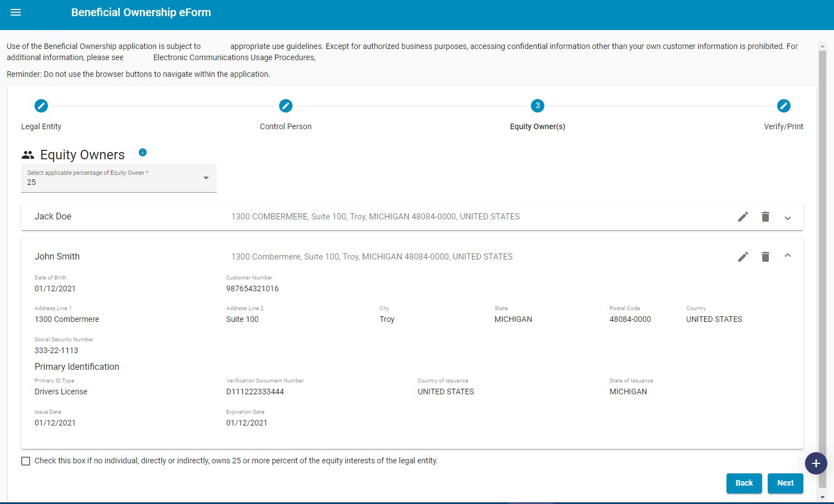Click the Country of Issuance UNITED STATES value
The width and height of the screenshot is (834, 504).
[446, 392]
